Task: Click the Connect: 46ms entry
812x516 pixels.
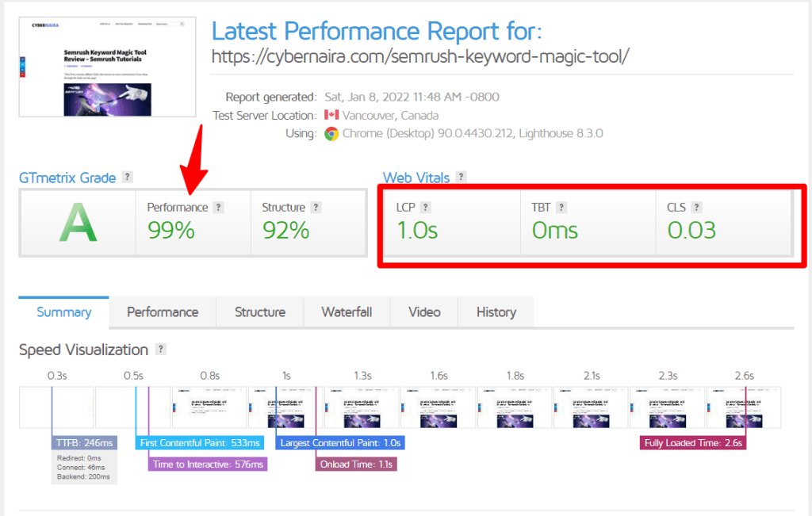Action: pos(81,468)
